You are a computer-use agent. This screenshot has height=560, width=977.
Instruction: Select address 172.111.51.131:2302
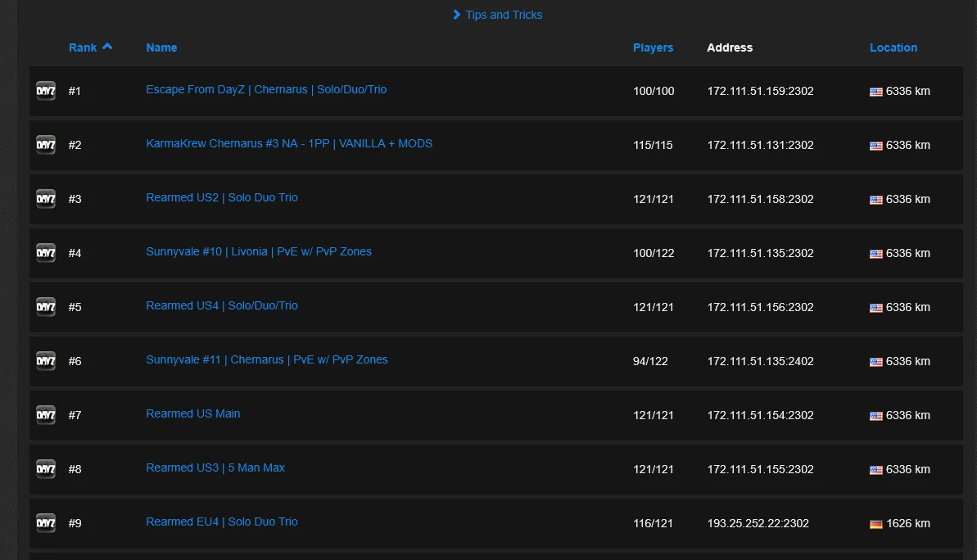point(760,145)
